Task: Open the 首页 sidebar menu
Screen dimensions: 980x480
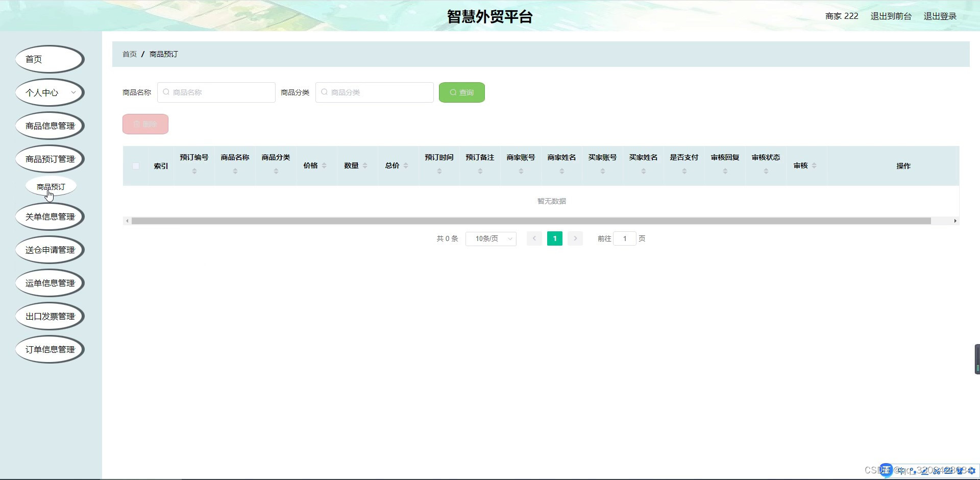Action: (x=50, y=59)
